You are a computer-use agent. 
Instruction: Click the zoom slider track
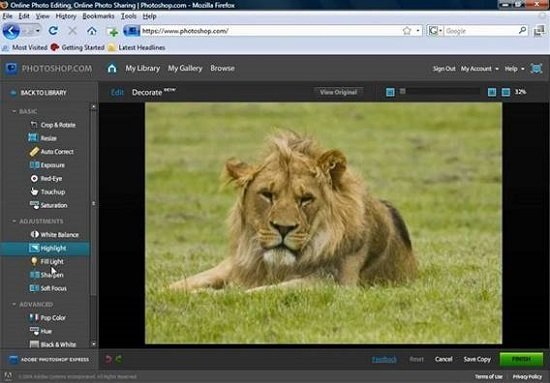[x=441, y=92]
